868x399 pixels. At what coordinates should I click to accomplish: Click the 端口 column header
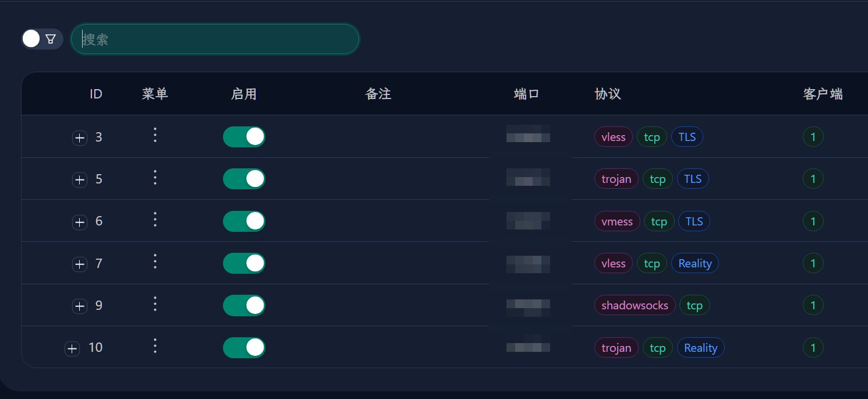[526, 94]
